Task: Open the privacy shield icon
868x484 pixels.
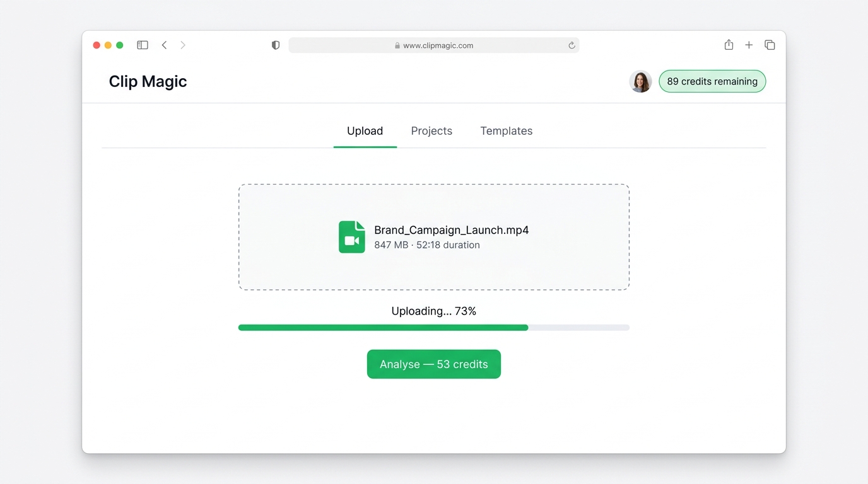Action: pyautogui.click(x=276, y=45)
